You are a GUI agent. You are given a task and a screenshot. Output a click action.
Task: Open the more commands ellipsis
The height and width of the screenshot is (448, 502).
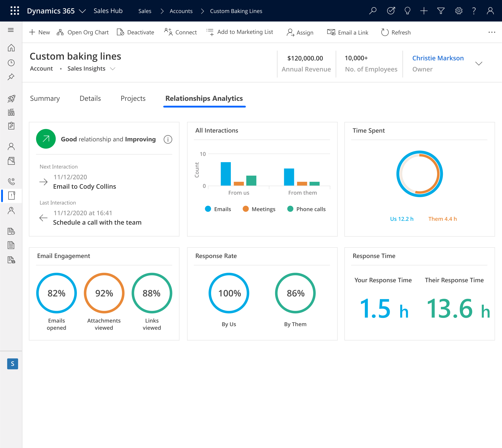coord(492,32)
